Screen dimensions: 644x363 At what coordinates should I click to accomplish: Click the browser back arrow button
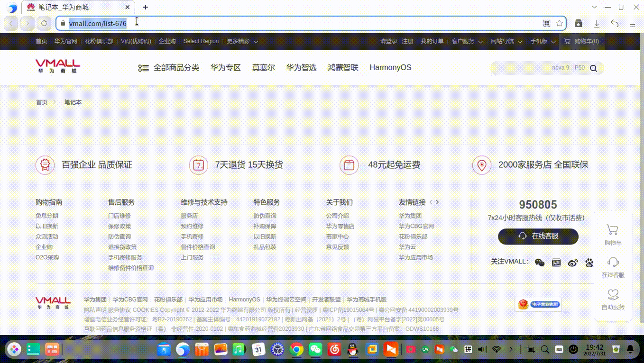pyautogui.click(x=12, y=23)
